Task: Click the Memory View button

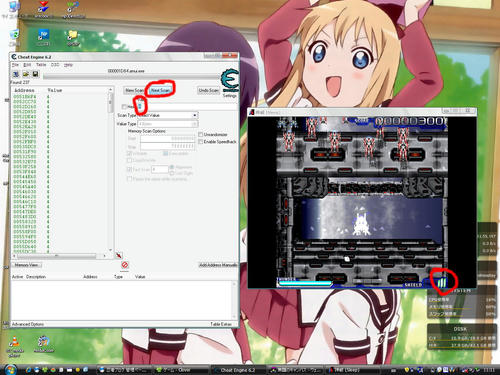Action: click(x=27, y=265)
